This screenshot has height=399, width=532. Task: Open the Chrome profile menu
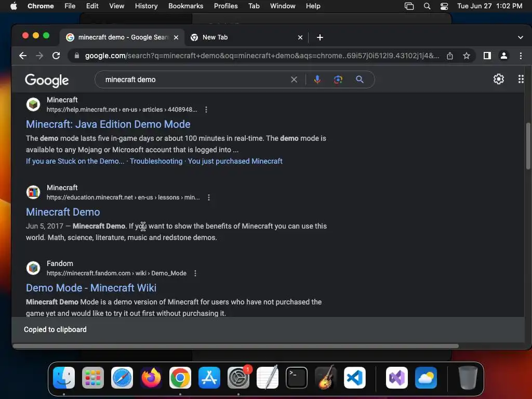(x=504, y=56)
